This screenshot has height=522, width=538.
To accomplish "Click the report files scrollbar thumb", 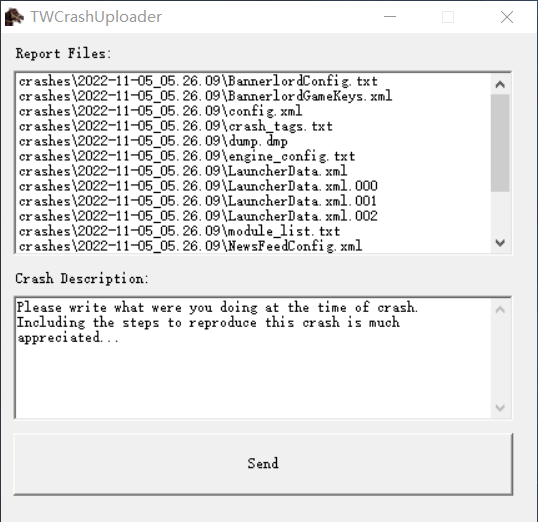I will click(500, 143).
